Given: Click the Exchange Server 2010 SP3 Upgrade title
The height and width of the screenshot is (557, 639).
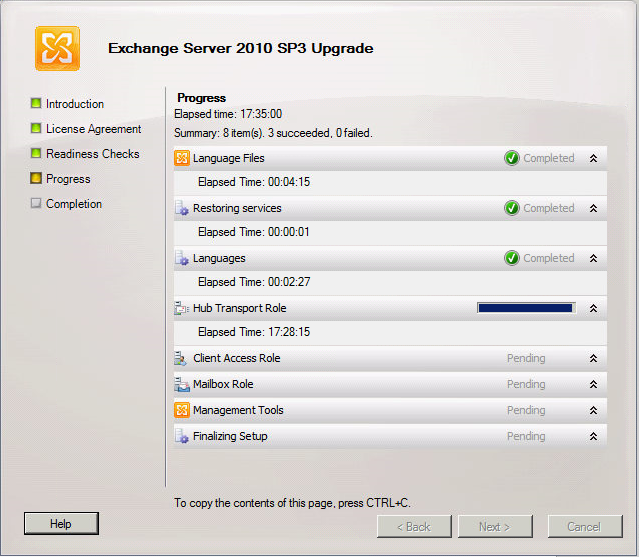Looking at the screenshot, I should pos(241,48).
